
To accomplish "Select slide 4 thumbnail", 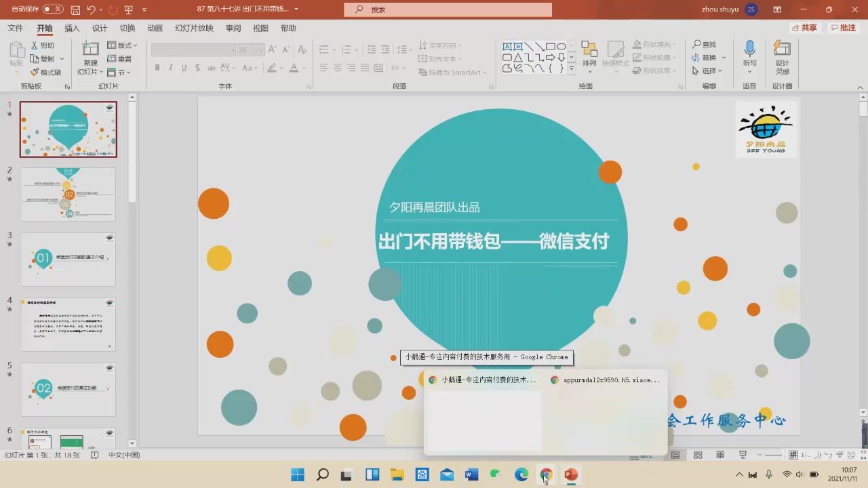I will 68,325.
